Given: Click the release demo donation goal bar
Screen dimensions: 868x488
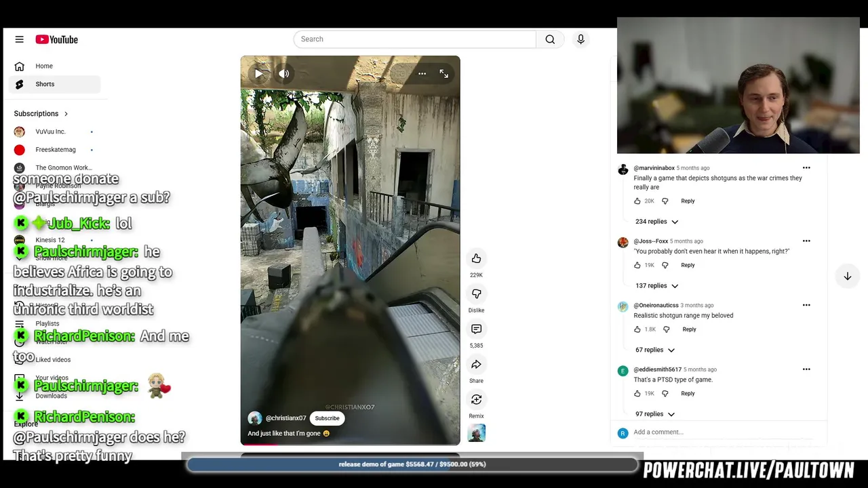Looking at the screenshot, I should (412, 464).
